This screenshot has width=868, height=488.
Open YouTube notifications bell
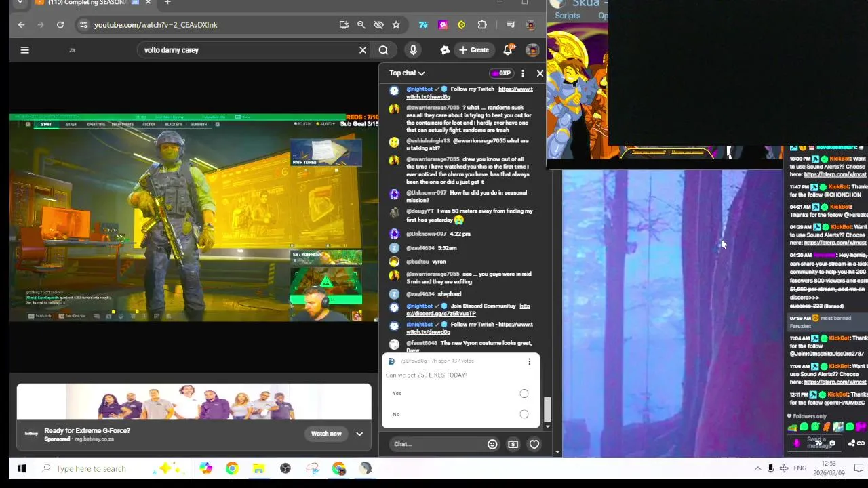click(508, 49)
